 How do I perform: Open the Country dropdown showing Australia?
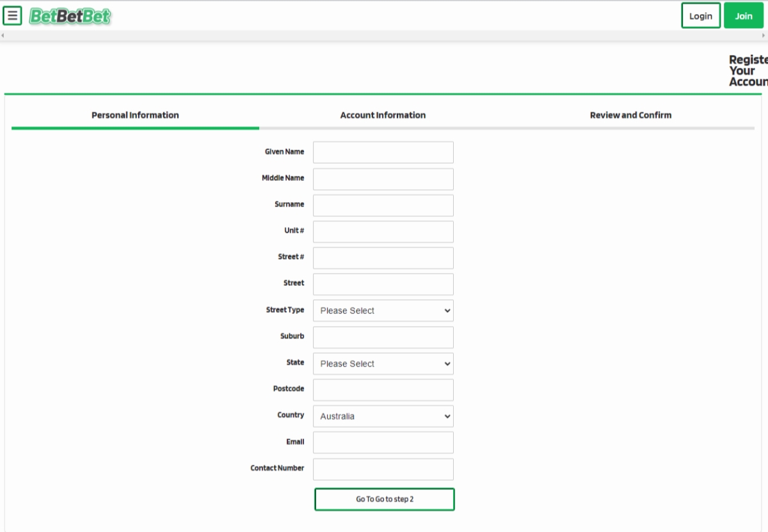click(383, 416)
